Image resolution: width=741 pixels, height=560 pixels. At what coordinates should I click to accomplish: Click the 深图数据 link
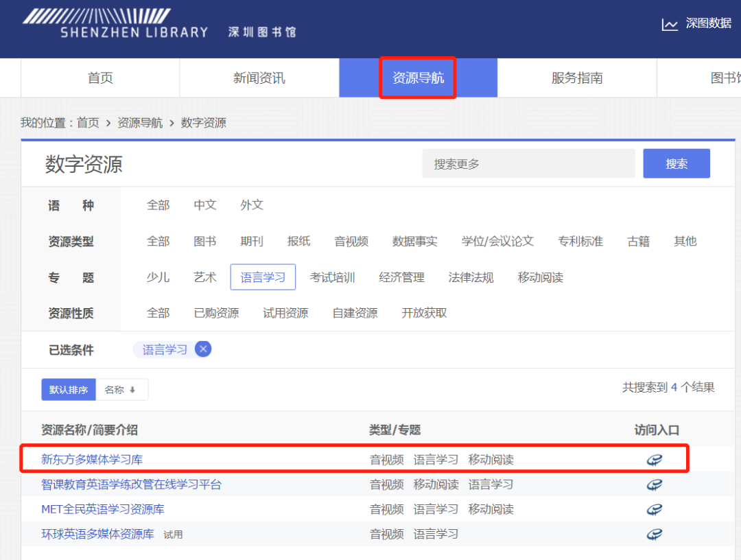(708, 23)
